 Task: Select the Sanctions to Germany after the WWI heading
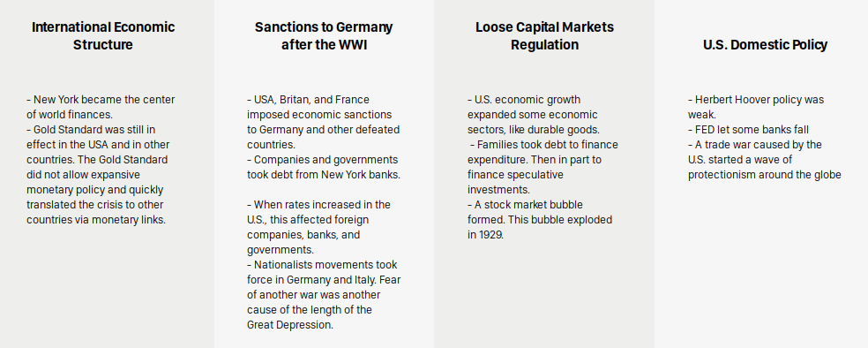pos(324,36)
